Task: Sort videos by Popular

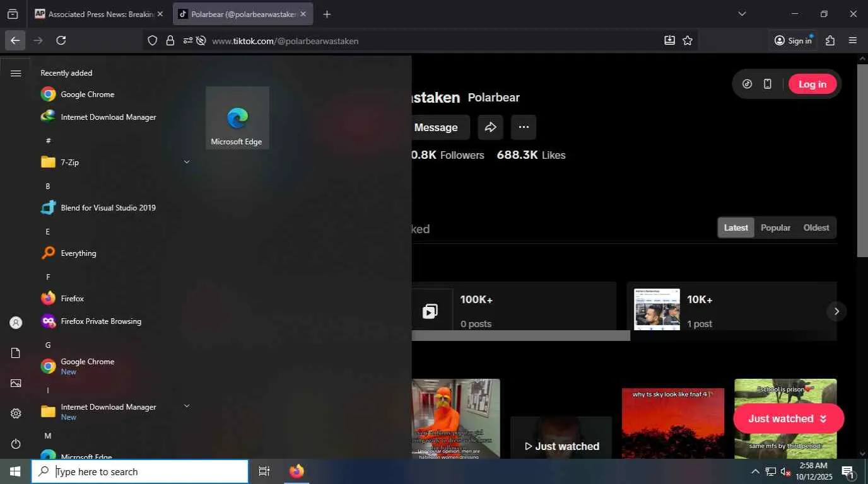Action: tap(775, 228)
